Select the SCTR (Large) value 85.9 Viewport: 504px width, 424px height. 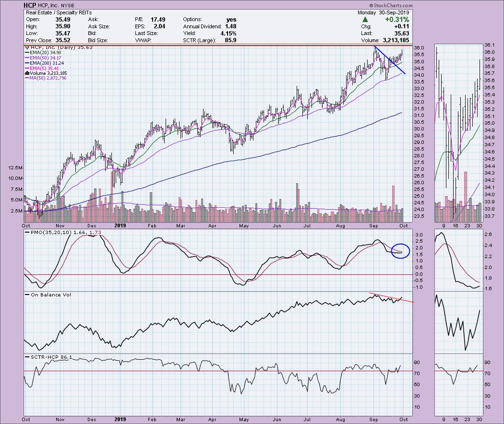(231, 40)
